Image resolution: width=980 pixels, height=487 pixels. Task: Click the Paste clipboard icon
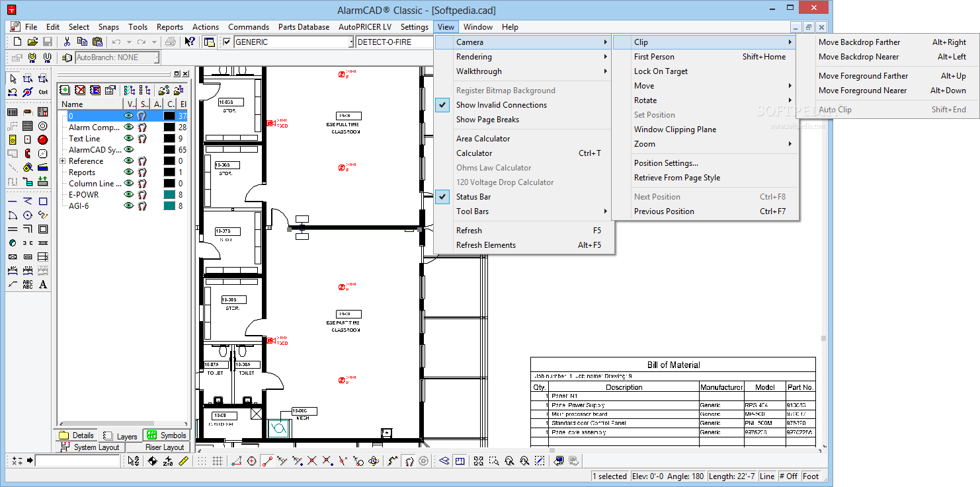(96, 42)
